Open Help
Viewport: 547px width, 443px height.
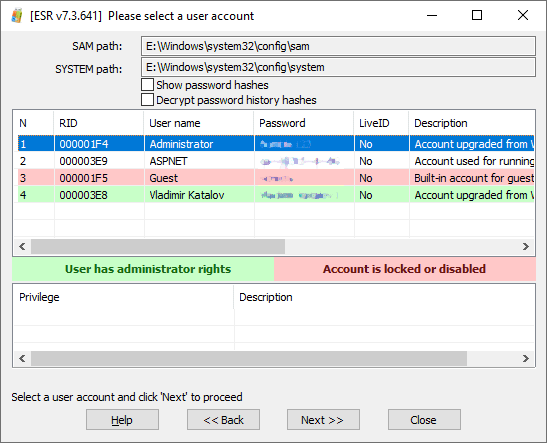(x=122, y=420)
